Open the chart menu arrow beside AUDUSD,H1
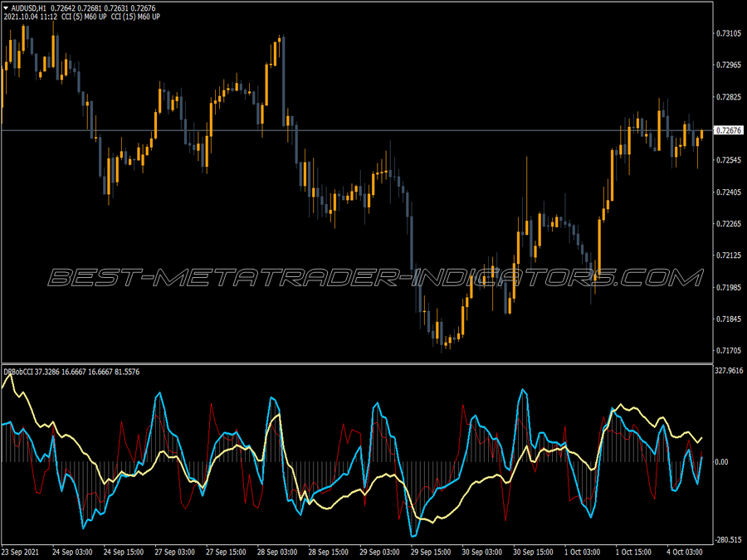 pyautogui.click(x=6, y=8)
